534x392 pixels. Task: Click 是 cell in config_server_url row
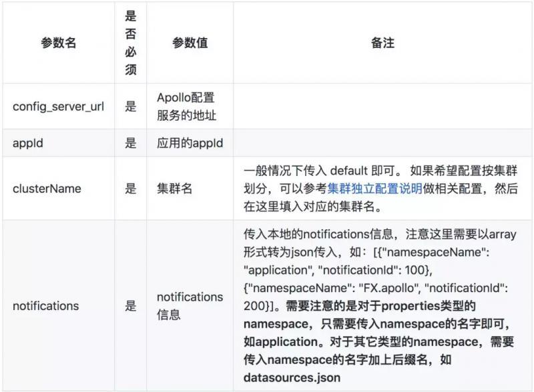tap(127, 107)
